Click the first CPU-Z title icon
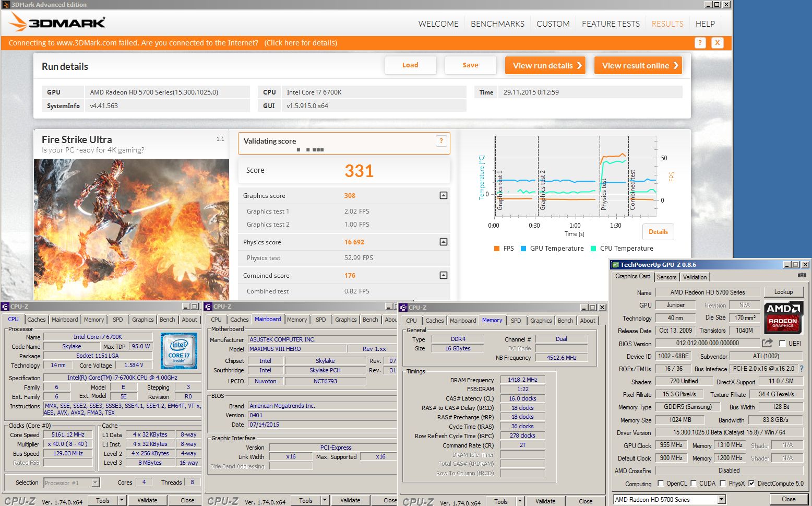Image resolution: width=812 pixels, height=506 pixels. pos(5,307)
